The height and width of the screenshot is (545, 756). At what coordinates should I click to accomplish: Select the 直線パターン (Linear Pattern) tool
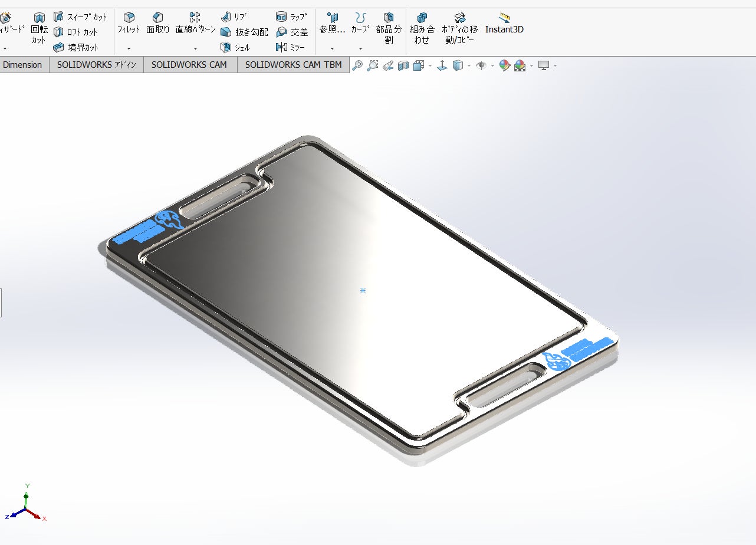[x=195, y=24]
